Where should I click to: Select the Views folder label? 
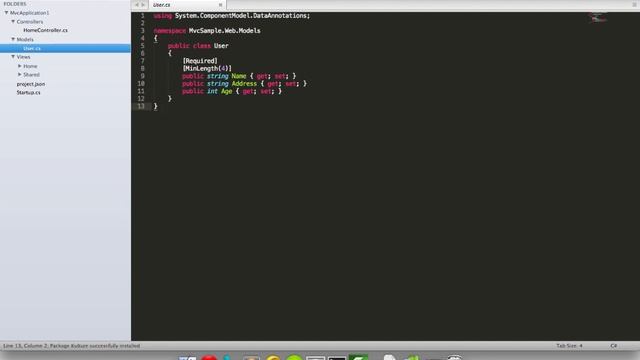click(x=23, y=57)
